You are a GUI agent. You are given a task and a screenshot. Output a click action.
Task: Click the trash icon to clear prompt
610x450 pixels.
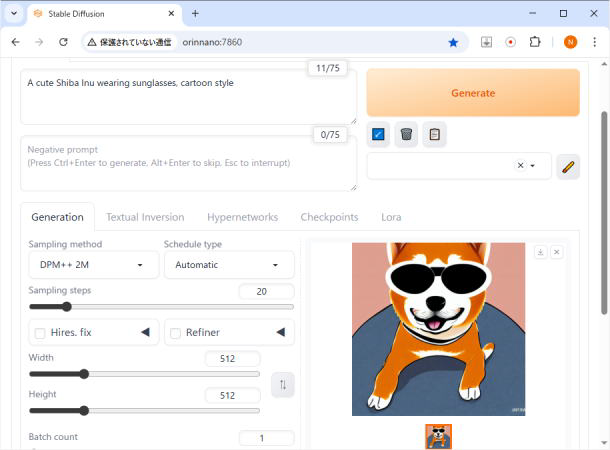point(406,134)
